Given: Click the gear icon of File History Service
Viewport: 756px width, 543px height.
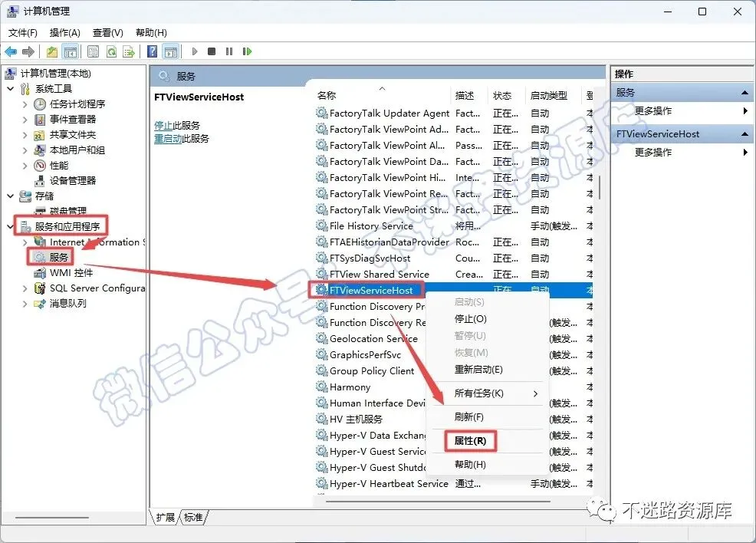Looking at the screenshot, I should (321, 225).
